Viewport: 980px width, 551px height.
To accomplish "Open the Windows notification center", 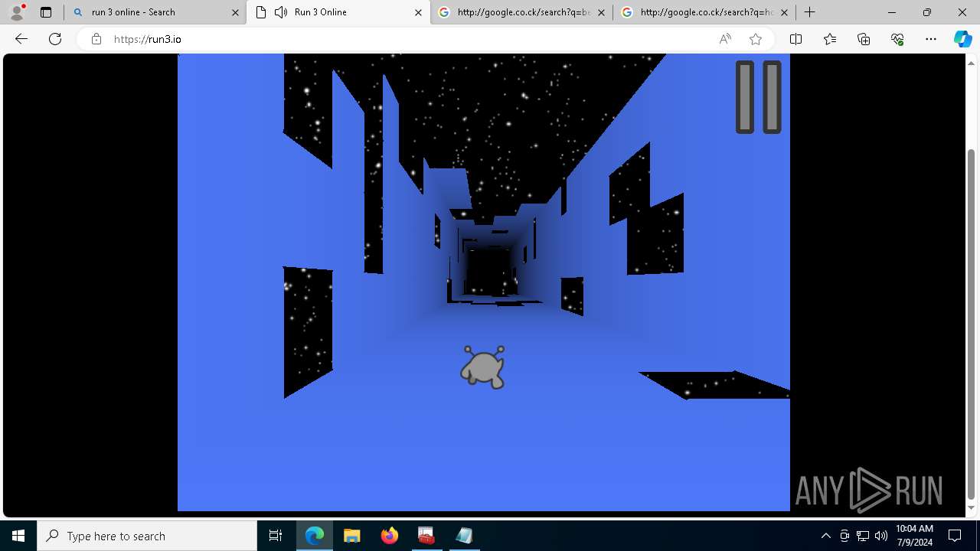I will coord(955,536).
